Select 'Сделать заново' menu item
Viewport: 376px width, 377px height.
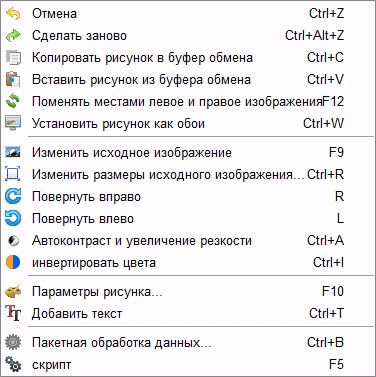(188, 36)
